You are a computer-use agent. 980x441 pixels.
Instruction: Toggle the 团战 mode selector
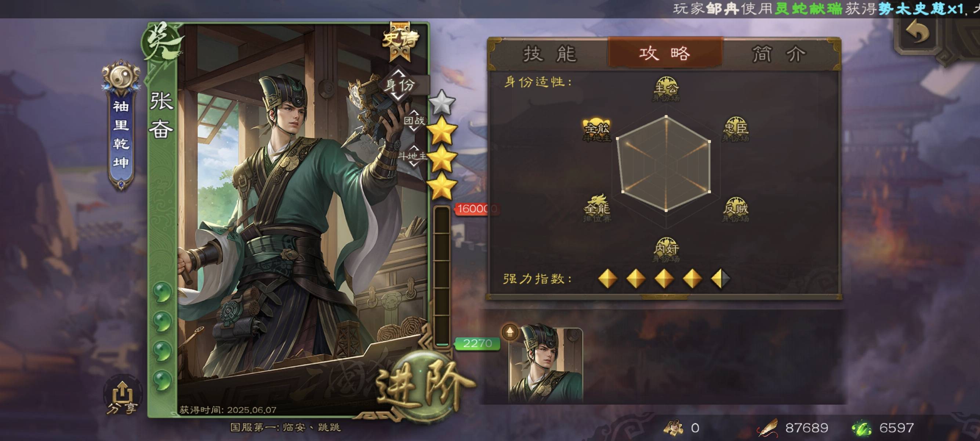point(414,121)
